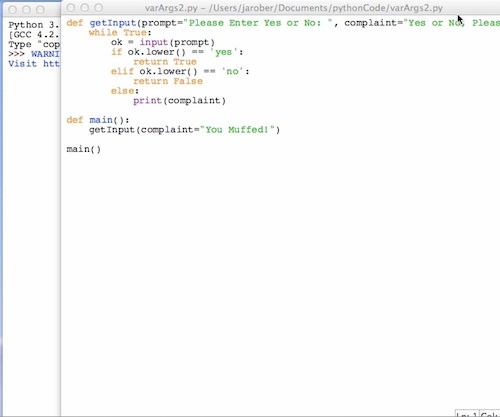The width and height of the screenshot is (500, 417).
Task: Zoom the Python shell window behind
Action: [40, 10]
